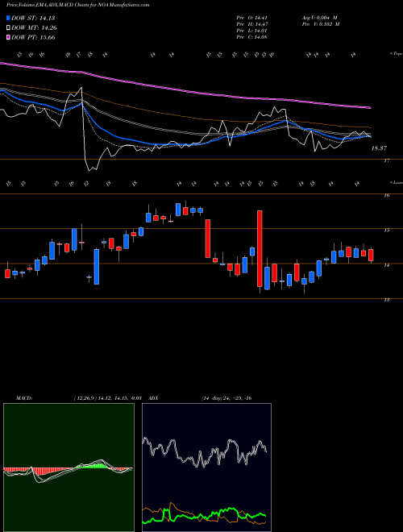Select the 'DOW MT: 14.26' legend label
The width and height of the screenshot is (403, 532).
pyautogui.click(x=34, y=28)
